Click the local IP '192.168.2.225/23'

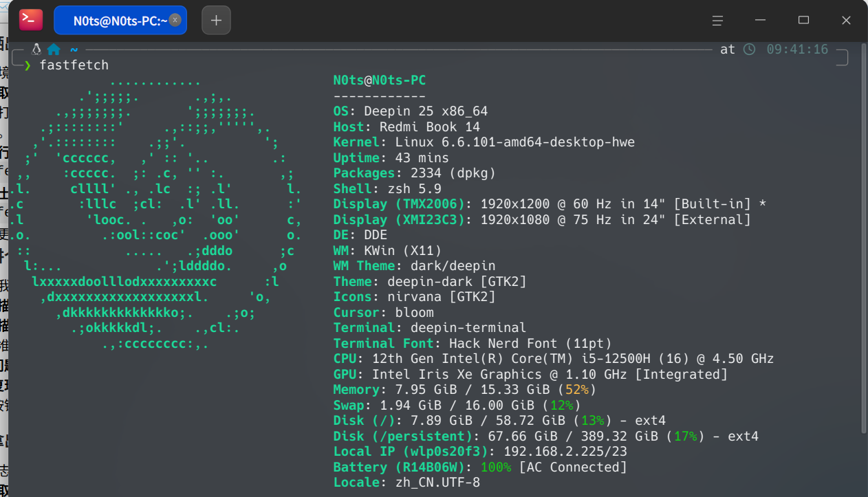coord(565,452)
